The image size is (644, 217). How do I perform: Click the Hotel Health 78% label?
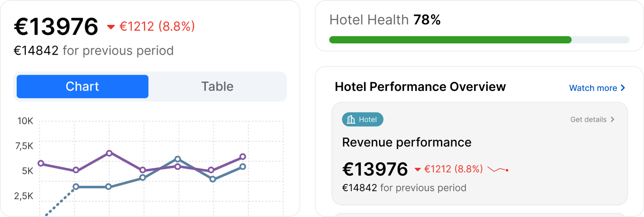[385, 20]
